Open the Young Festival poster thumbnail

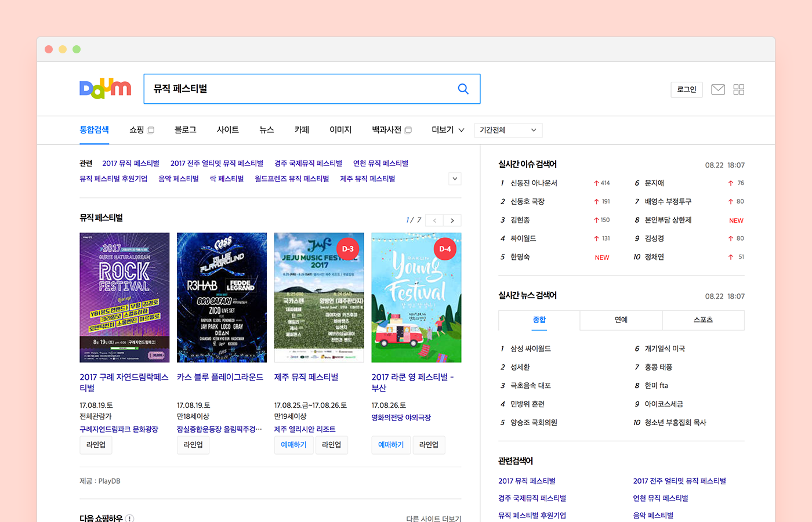point(416,298)
